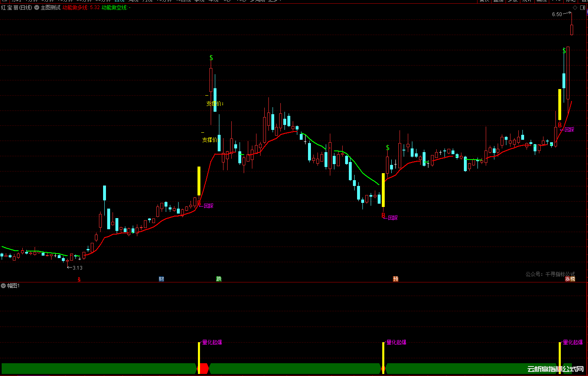Viewport: 588px width, 376px height.
Task: Click the 回踩 label under the mid-chart low
Action: tap(393, 218)
